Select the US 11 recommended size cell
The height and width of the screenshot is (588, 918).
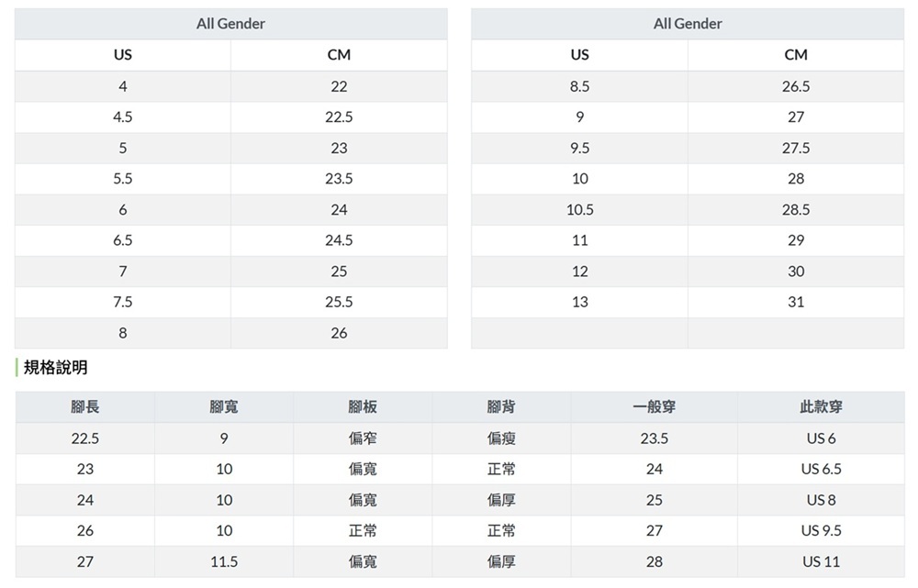tap(821, 561)
